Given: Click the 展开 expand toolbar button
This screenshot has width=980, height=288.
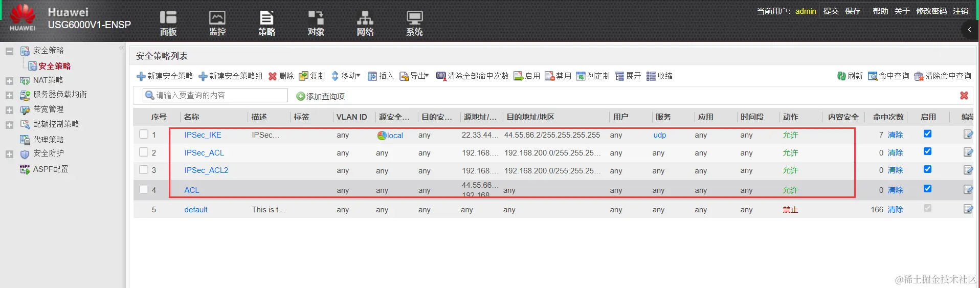Looking at the screenshot, I should 628,76.
